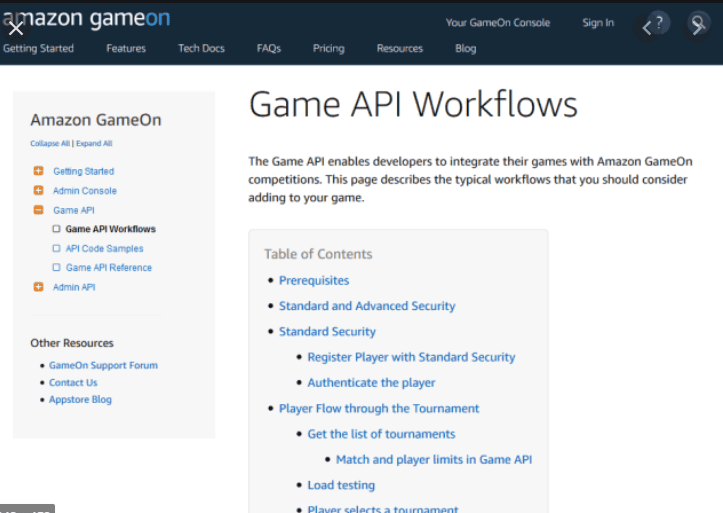Click the Amazon GameOn logo
The height and width of the screenshot is (513, 723).
[x=85, y=18]
